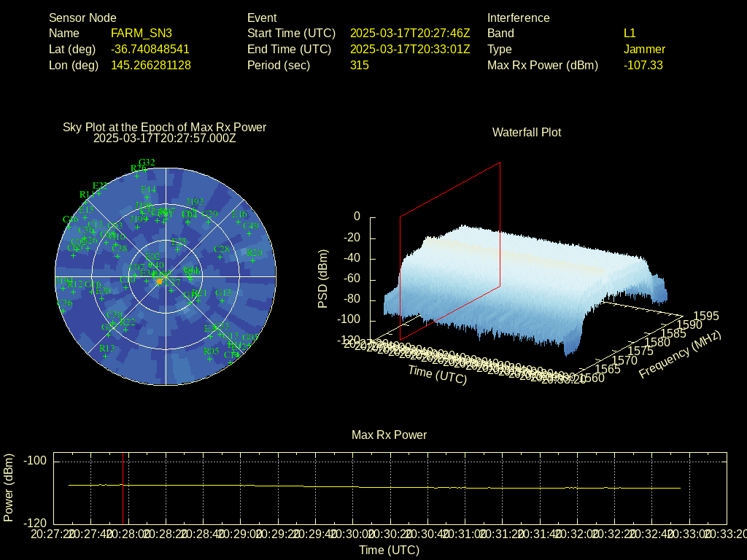Click the End Time value 2025-03-17T20:33:01Z
This screenshot has width=747, height=560.
tap(410, 50)
